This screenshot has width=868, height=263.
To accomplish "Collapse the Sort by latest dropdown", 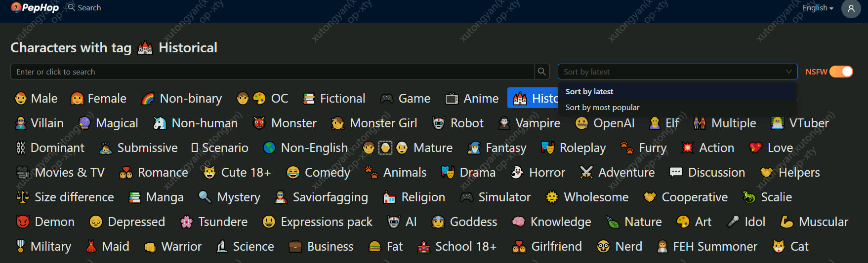I will pos(677,72).
